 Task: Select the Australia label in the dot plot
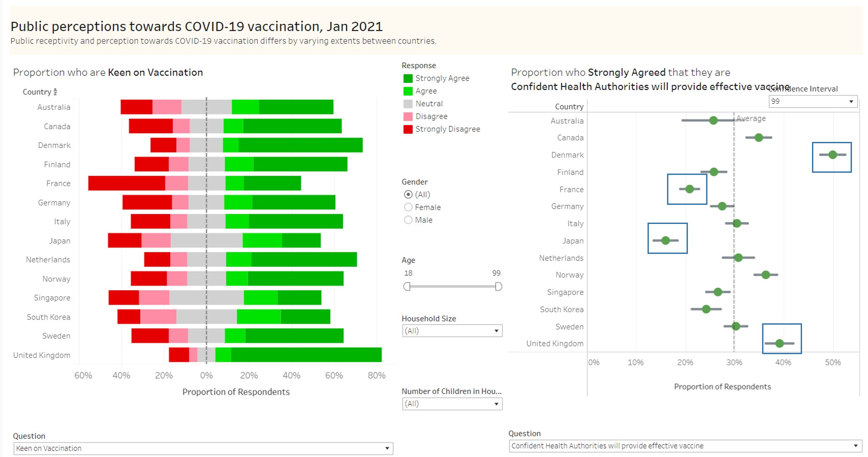click(566, 121)
